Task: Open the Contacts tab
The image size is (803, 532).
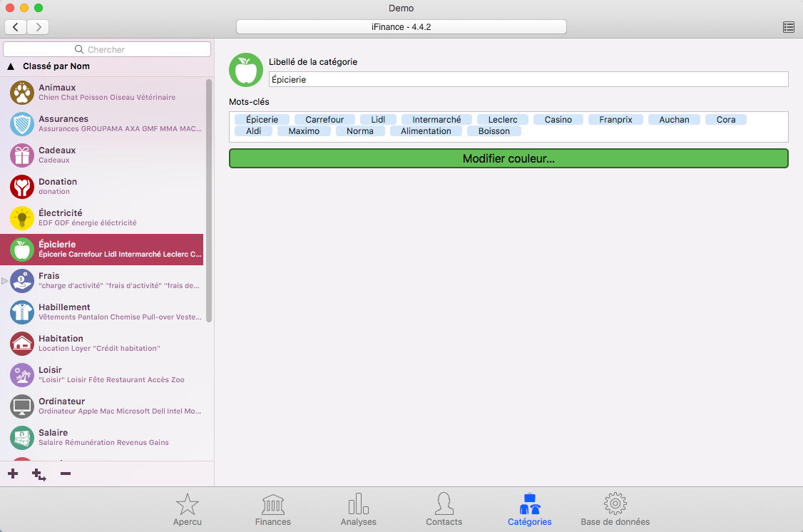Action: pyautogui.click(x=444, y=510)
